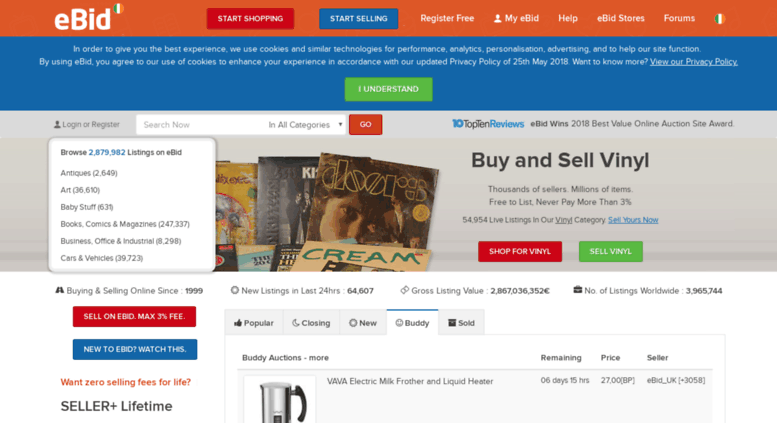The height and width of the screenshot is (423, 777).
Task: Open the View our Privacy Policy link
Action: 693,62
